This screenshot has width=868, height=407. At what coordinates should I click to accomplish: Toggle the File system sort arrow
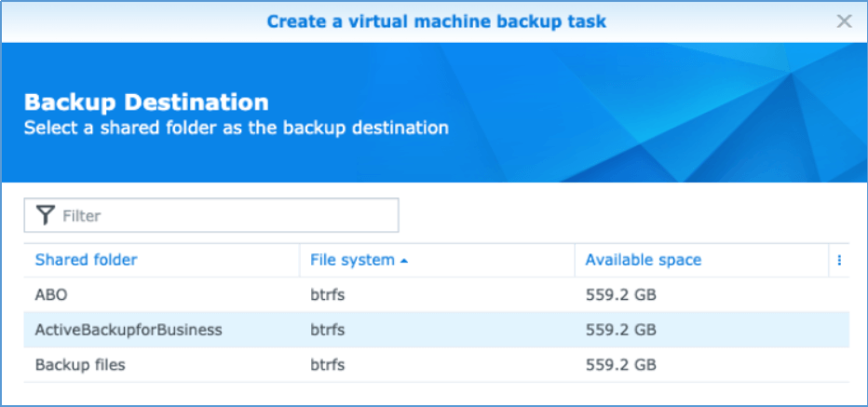(x=404, y=261)
